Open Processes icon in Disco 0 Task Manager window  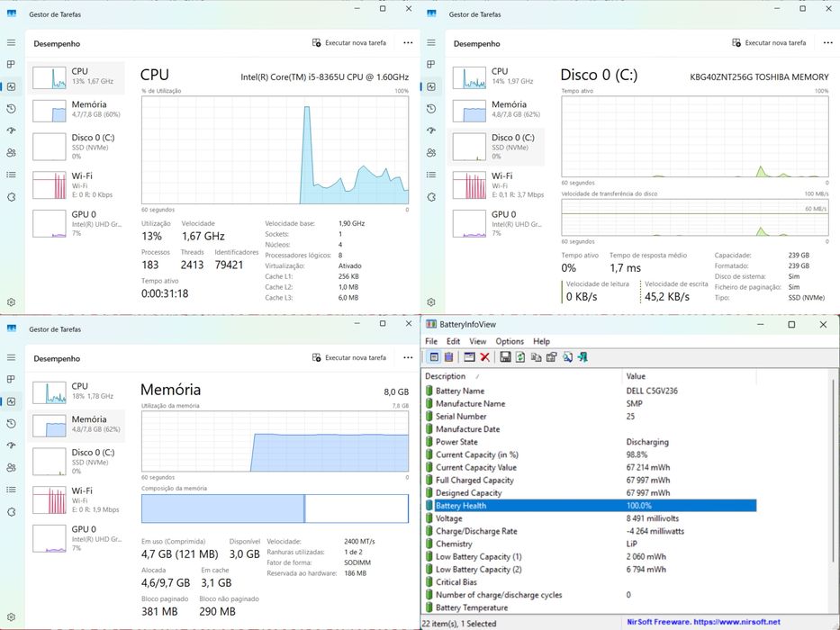point(431,64)
